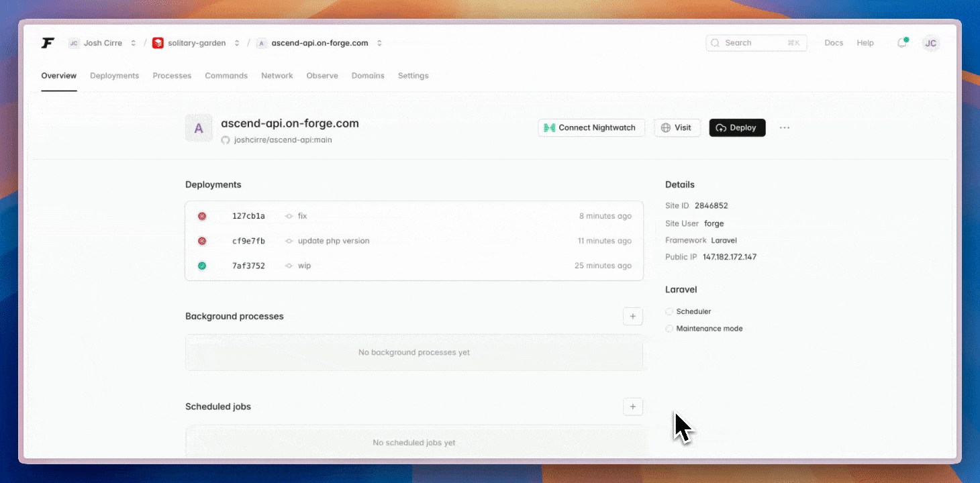This screenshot has height=483, width=980.
Task: Add a scheduled job with plus icon
Action: click(x=632, y=407)
